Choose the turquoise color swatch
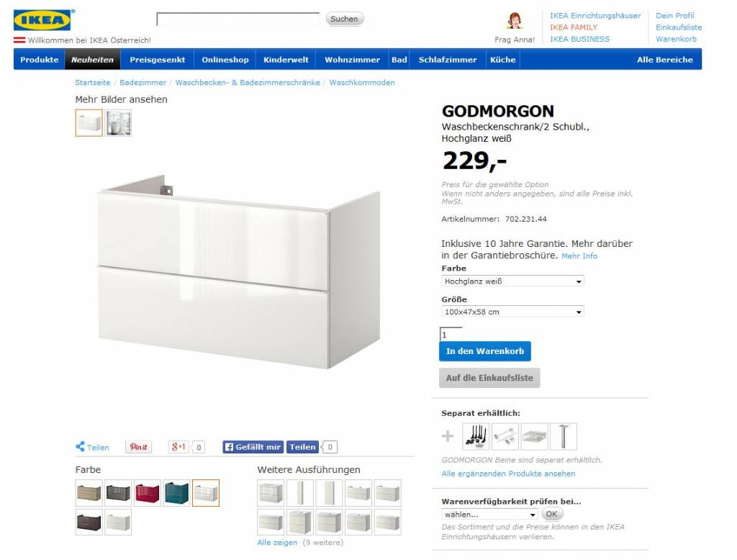 (x=177, y=493)
